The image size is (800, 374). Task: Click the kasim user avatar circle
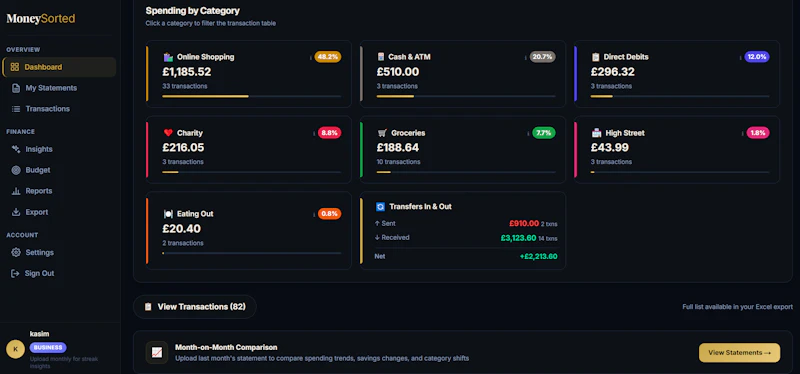pyautogui.click(x=15, y=349)
